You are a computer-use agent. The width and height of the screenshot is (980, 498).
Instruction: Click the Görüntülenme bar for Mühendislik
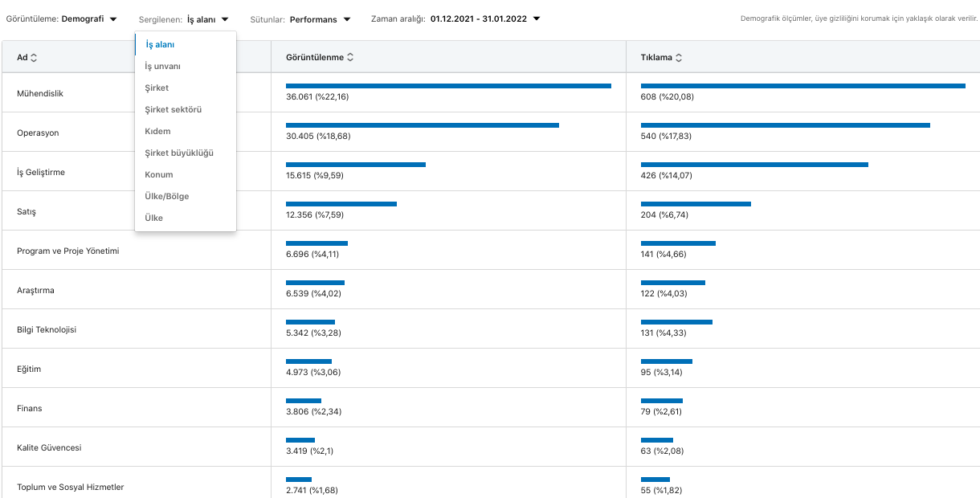pos(449,85)
